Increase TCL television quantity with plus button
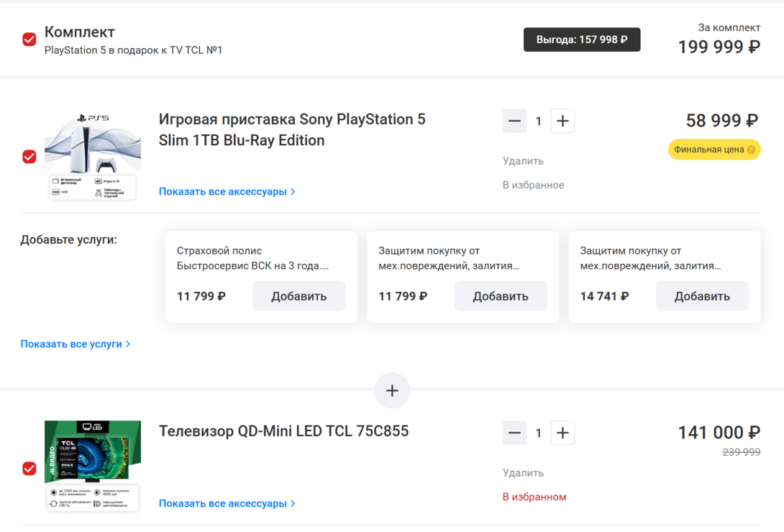The image size is (784, 532). 562,433
